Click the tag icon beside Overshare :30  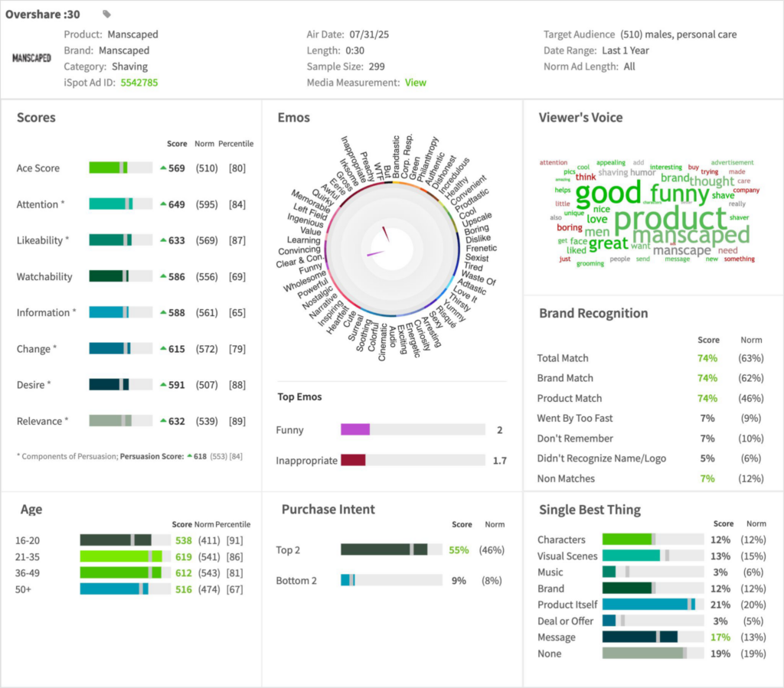click(x=106, y=14)
